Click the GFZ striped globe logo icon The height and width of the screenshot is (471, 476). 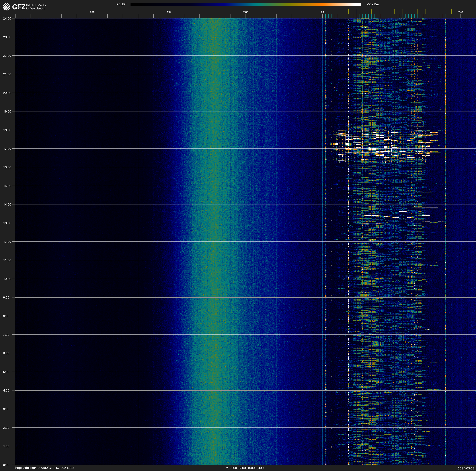7,7
